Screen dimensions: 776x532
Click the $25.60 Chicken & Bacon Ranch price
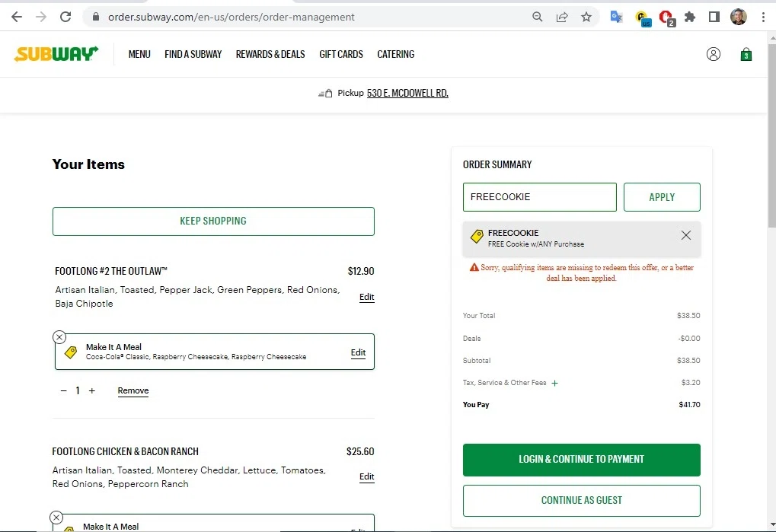click(x=360, y=451)
